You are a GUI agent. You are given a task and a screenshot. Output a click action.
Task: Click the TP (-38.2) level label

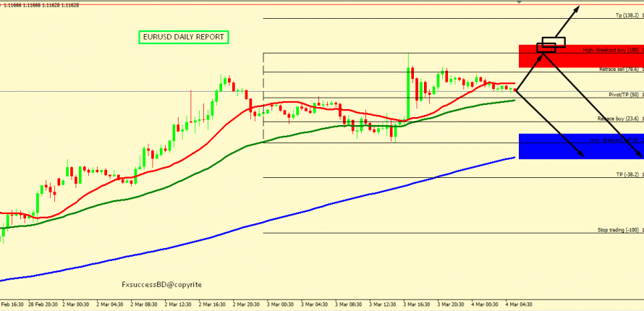[x=622, y=174]
